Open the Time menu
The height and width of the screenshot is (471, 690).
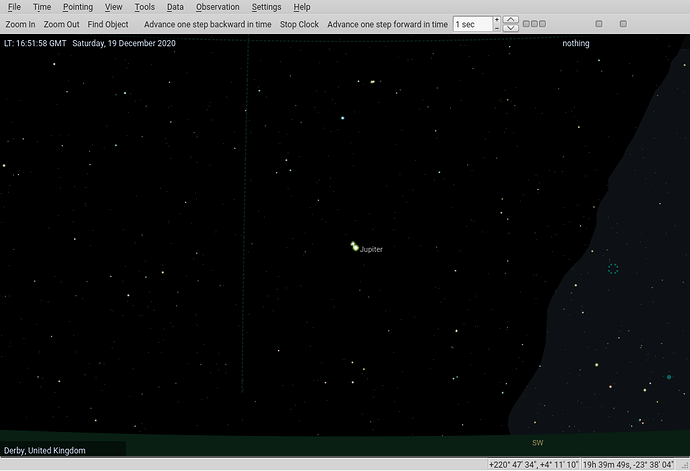pyautogui.click(x=42, y=7)
